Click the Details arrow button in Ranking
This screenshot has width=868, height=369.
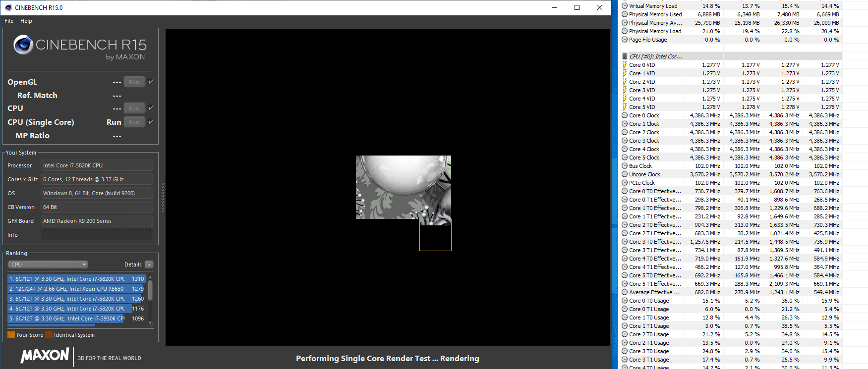(149, 264)
